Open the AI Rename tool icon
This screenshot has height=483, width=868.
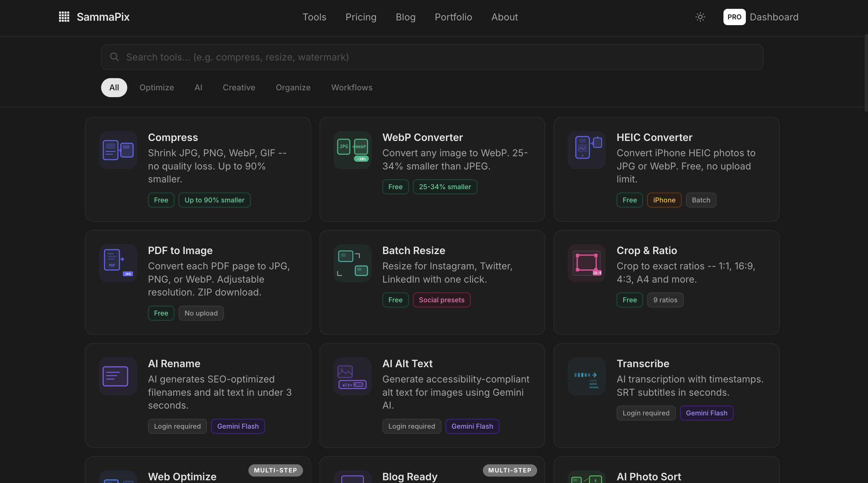[118, 376]
